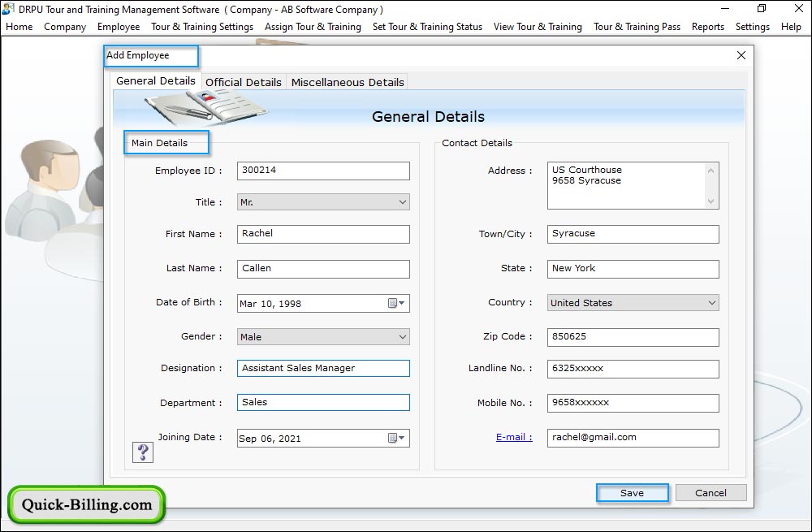Viewport: 812px width, 532px height.
Task: Open the Reports menu
Action: point(708,27)
